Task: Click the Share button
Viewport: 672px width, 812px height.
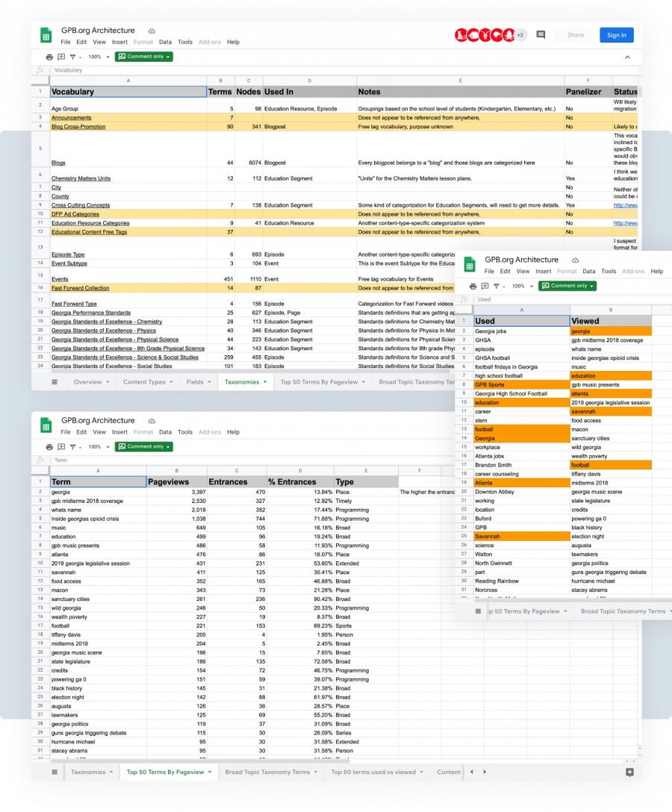Action: (576, 35)
